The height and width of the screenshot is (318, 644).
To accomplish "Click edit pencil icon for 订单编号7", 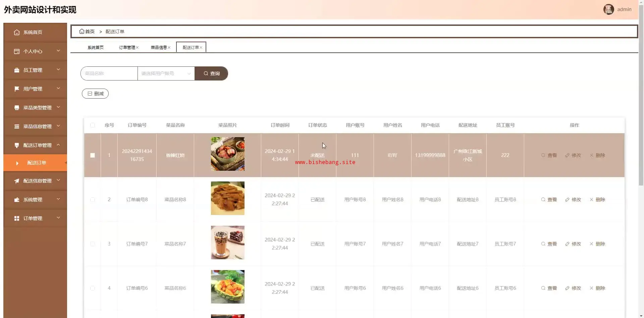I will (567, 244).
